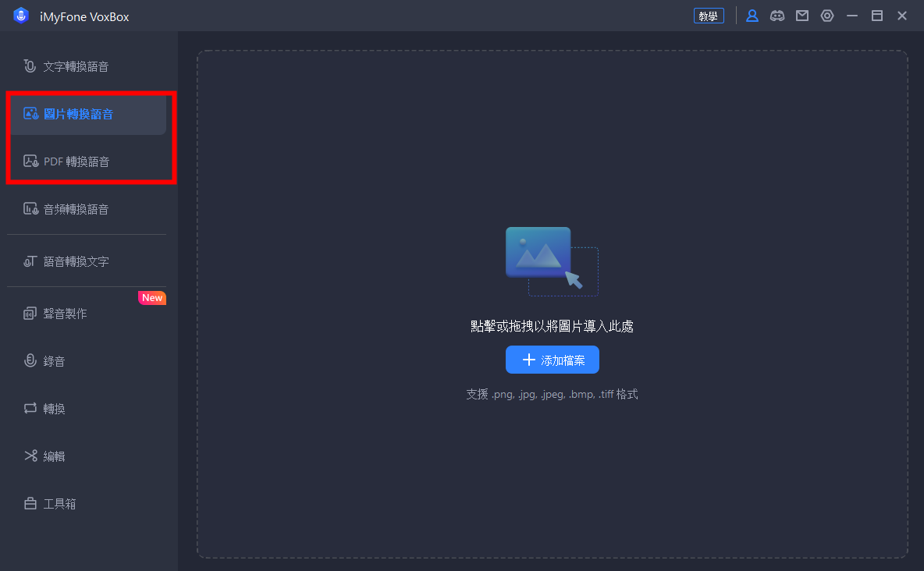Open the 工具箱 toolbox label
924x571 pixels.
coord(59,504)
